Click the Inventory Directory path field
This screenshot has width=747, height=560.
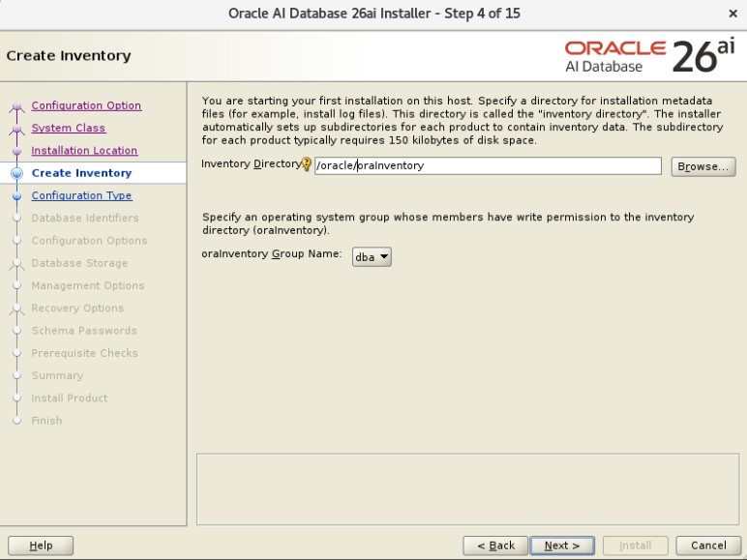pos(488,165)
